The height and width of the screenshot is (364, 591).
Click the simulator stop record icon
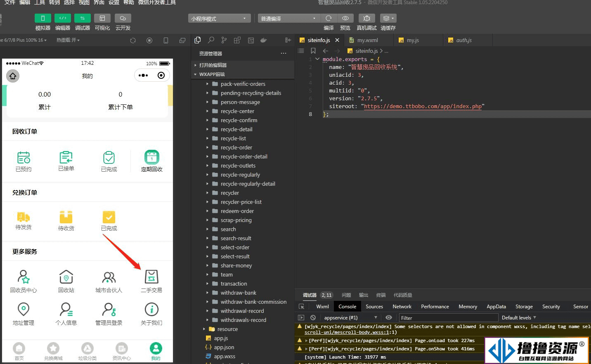tap(149, 40)
